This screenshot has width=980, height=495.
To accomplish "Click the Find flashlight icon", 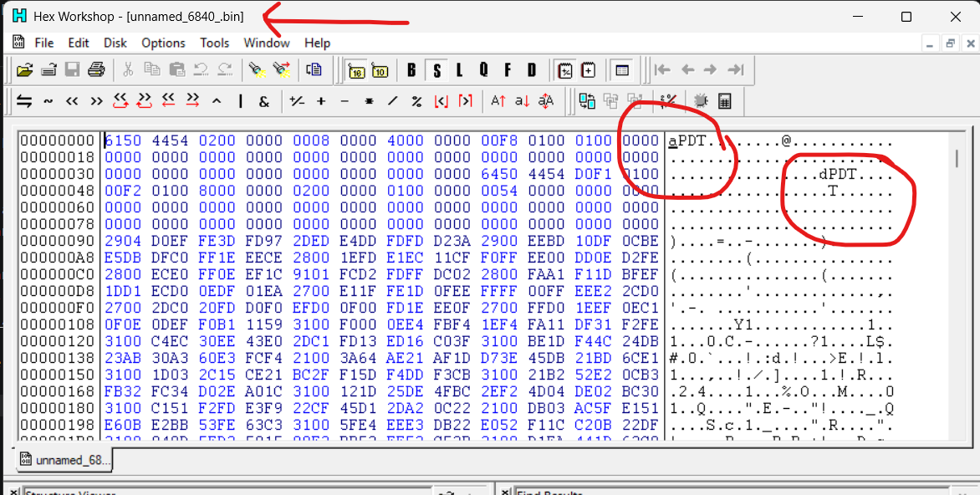I will [255, 70].
